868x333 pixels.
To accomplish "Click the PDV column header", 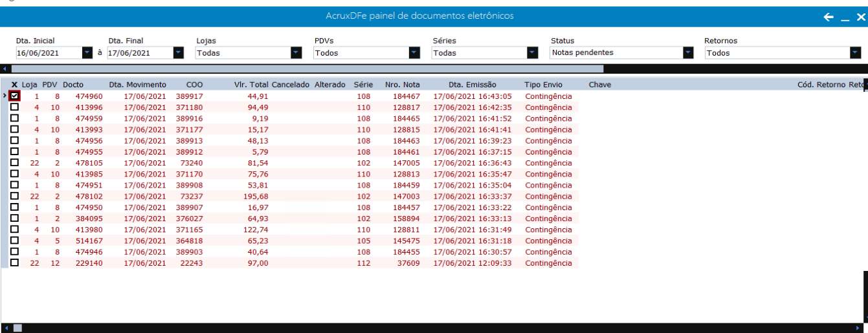I will 50,85.
